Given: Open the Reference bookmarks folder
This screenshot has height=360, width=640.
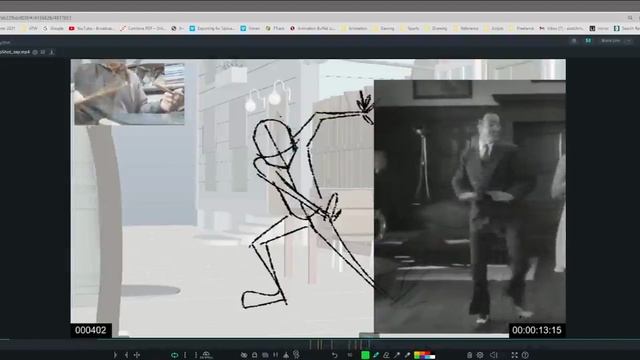Looking at the screenshot, I should [x=466, y=28].
